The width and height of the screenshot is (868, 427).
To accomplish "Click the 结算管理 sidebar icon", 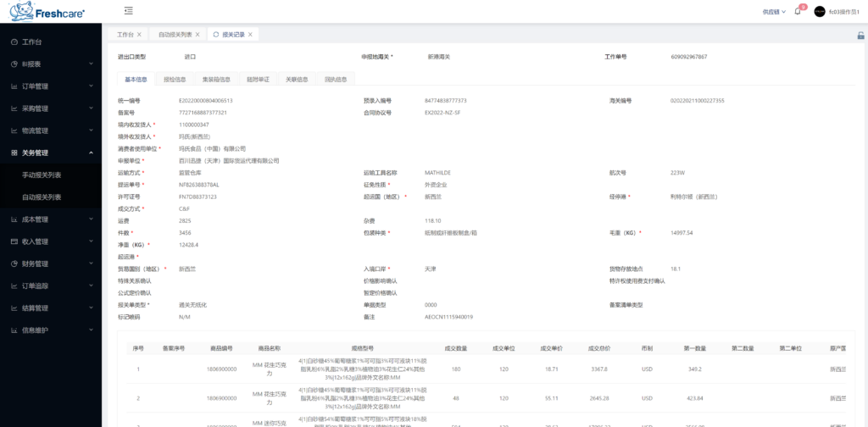I will point(14,308).
